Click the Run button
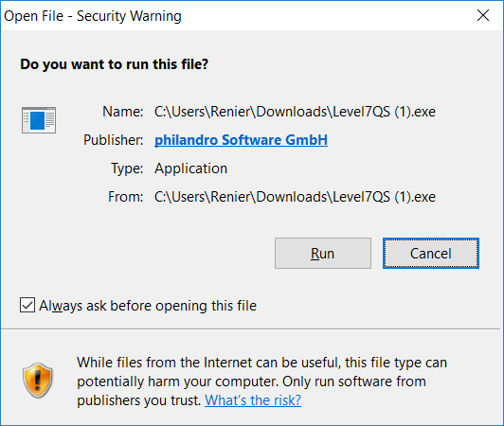504x426 pixels. 323,253
